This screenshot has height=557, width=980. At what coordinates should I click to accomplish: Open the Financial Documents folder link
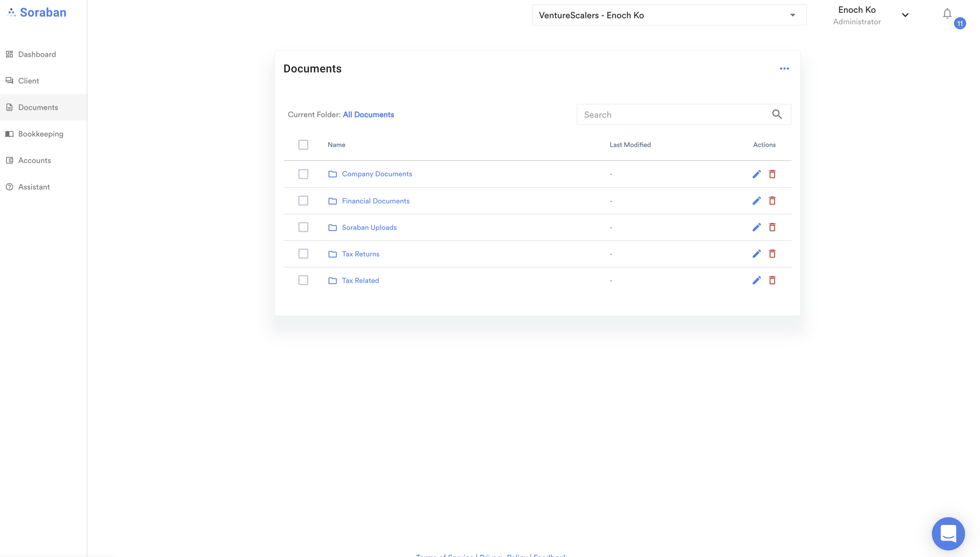[x=376, y=201]
